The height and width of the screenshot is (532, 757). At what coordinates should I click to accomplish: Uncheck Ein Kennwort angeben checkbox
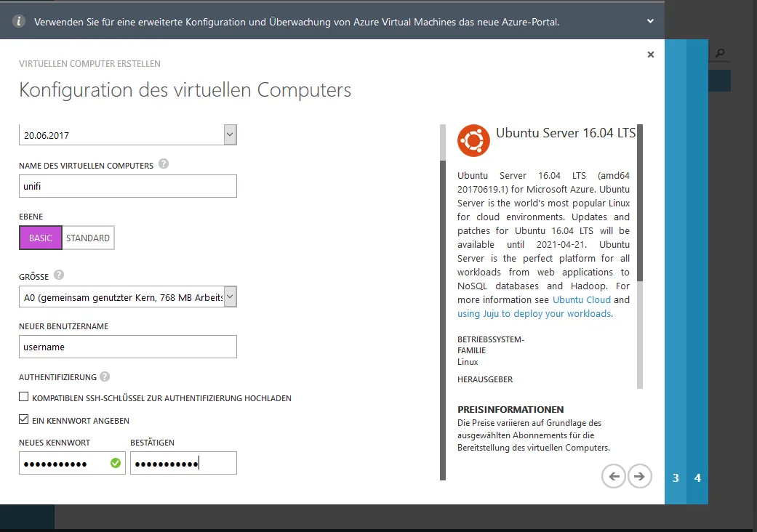coord(24,419)
